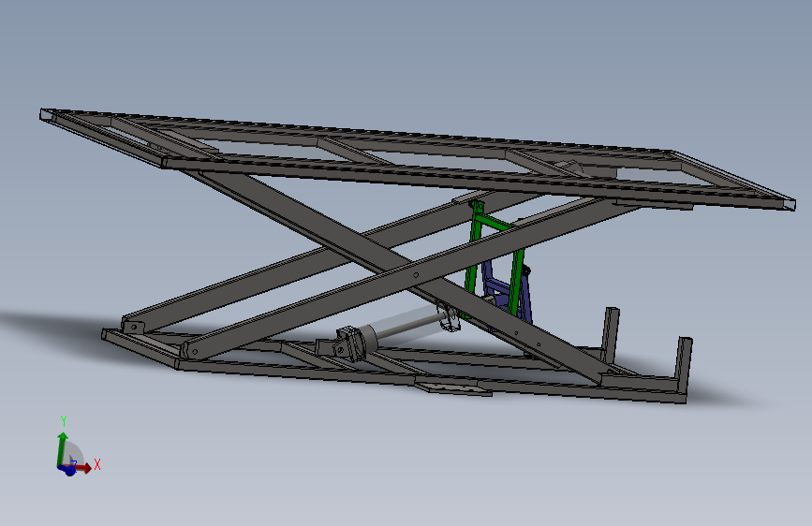The width and height of the screenshot is (812, 526).
Task: Select the hydraulic cylinder body
Action: tap(399, 326)
